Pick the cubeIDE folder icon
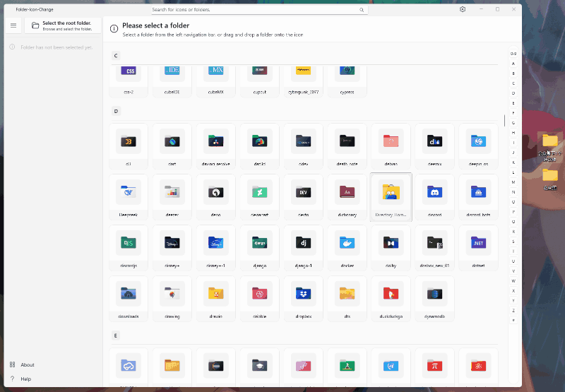The height and width of the screenshot is (392, 565). [x=172, y=81]
